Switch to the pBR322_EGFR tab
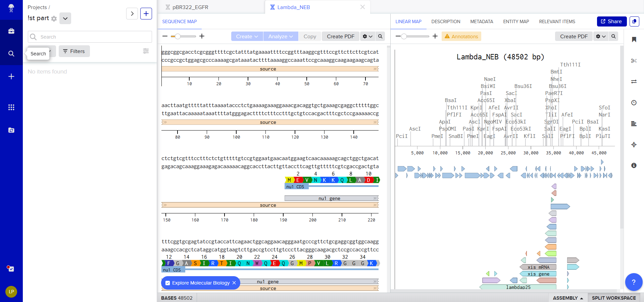This screenshot has width=644, height=302. tap(190, 7)
